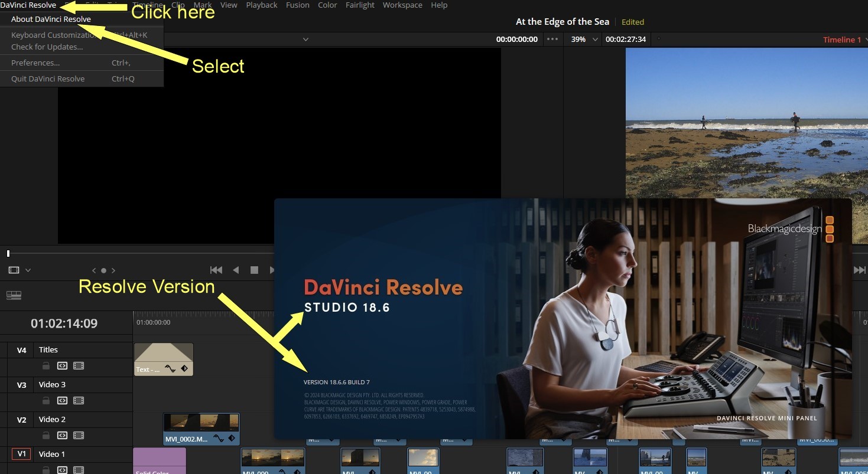The image size is (868, 474).
Task: Toggle auto select on Video 3 track
Action: click(62, 401)
